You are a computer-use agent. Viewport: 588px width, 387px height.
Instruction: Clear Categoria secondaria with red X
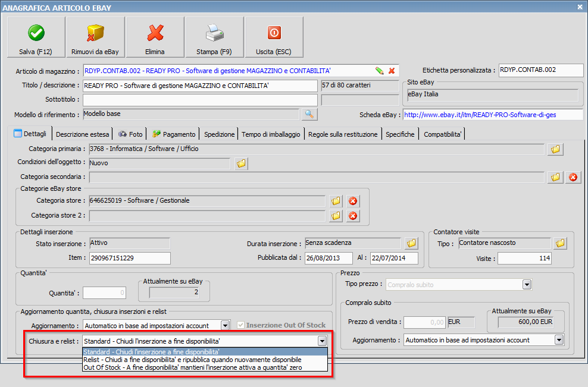573,177
